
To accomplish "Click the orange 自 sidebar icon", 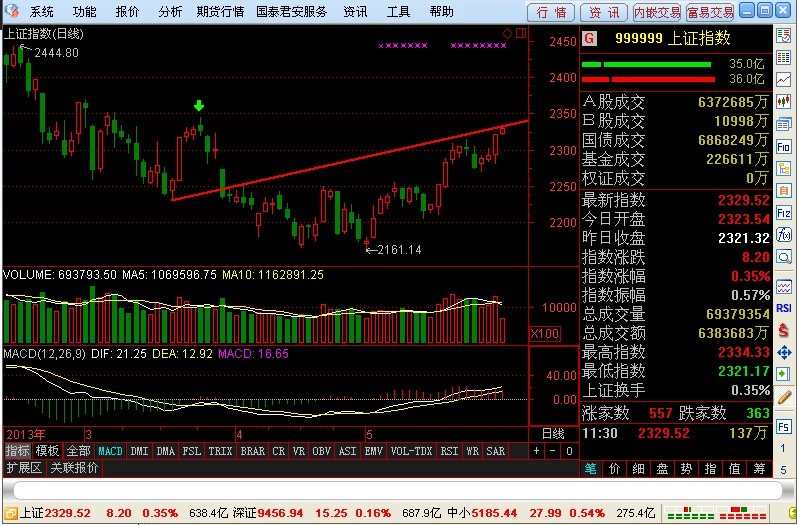I will coord(783,191).
